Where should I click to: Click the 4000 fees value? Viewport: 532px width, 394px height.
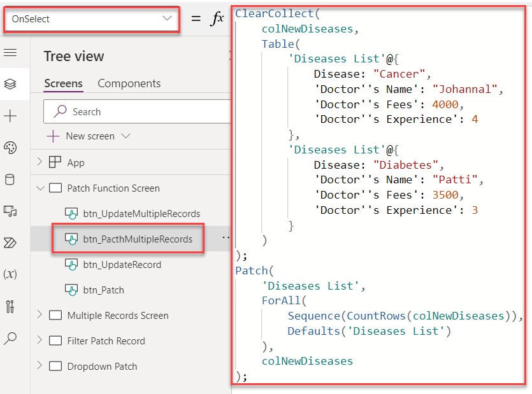click(x=445, y=104)
